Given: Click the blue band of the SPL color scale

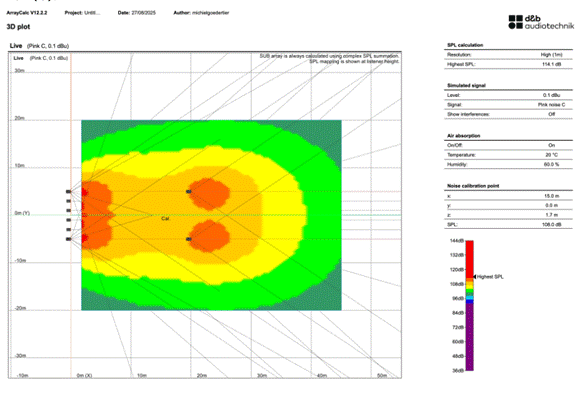Looking at the screenshot, I should coord(469,300).
